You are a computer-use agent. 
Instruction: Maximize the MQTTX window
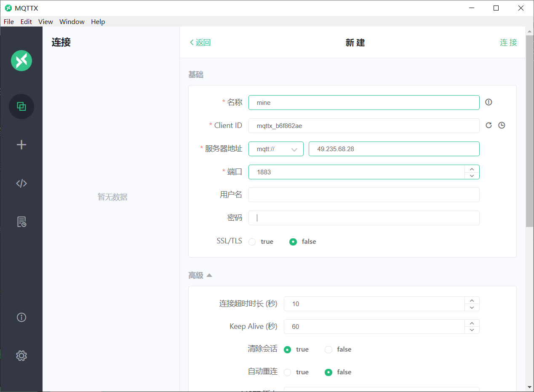coord(496,8)
